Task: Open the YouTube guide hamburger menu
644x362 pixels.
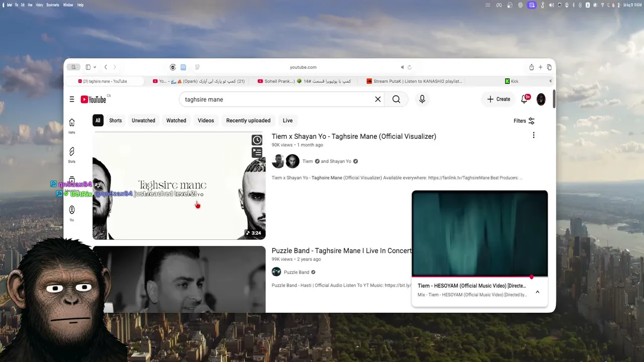Action: tap(72, 100)
